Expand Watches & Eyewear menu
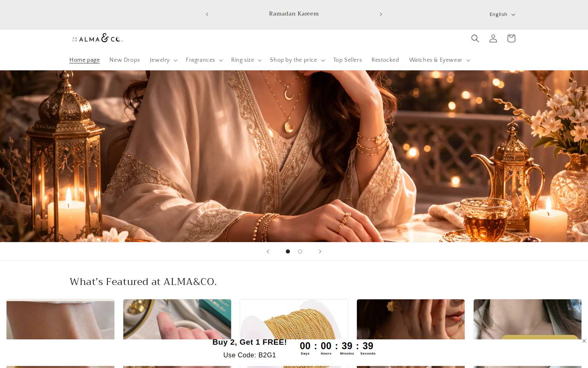This screenshot has width=588, height=368. pos(439,60)
